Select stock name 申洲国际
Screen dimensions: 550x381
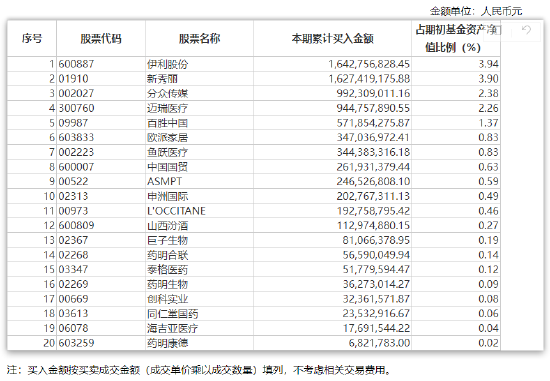coord(168,196)
